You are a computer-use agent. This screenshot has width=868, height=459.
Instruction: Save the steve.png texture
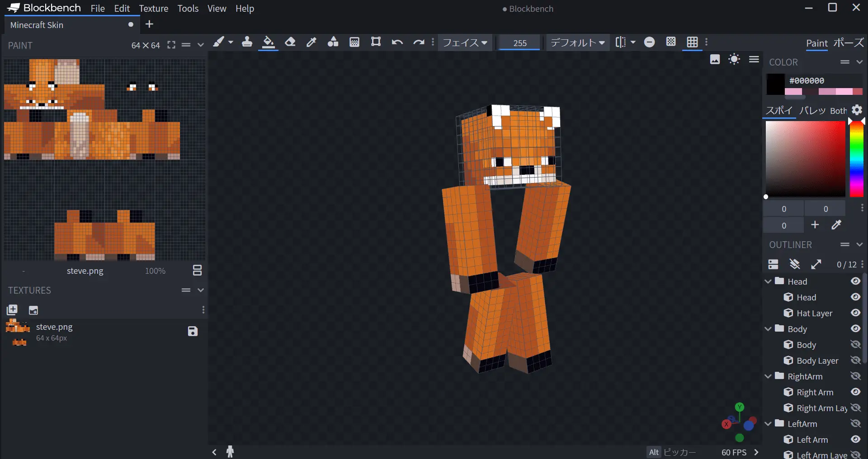coord(193,331)
